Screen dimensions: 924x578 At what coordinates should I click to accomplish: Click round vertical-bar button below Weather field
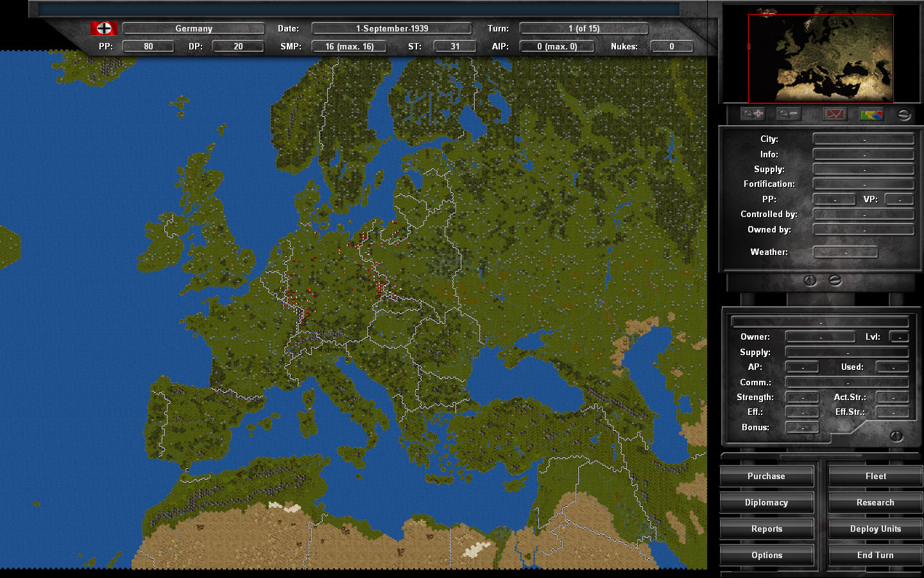[810, 281]
